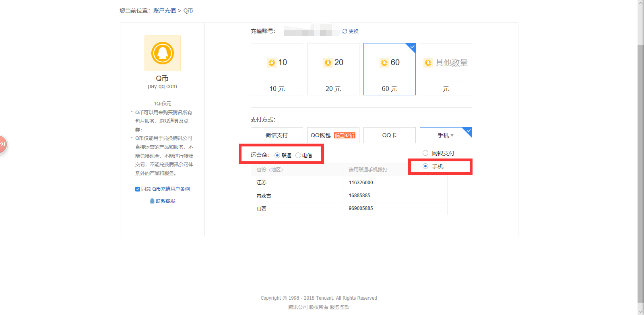The width and height of the screenshot is (644, 315).
Task: Choose QQ卡 payment method
Action: point(390,135)
